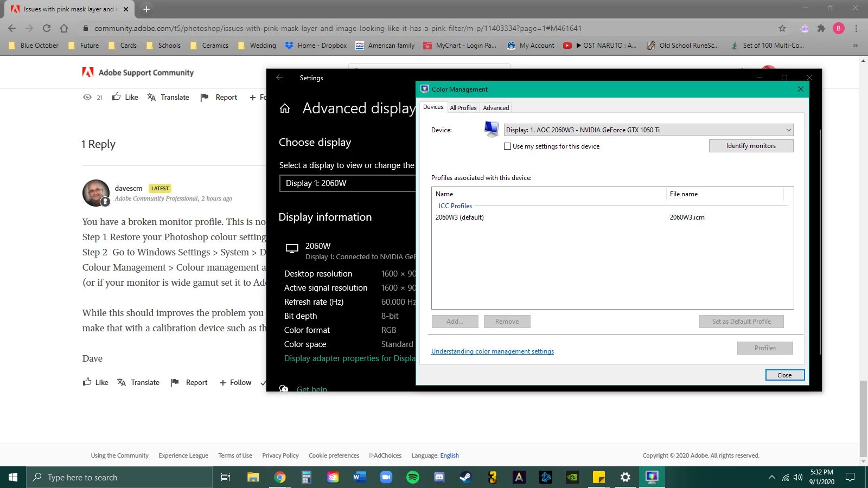Click Set as Default Profile button
The image size is (868, 488).
tap(741, 322)
